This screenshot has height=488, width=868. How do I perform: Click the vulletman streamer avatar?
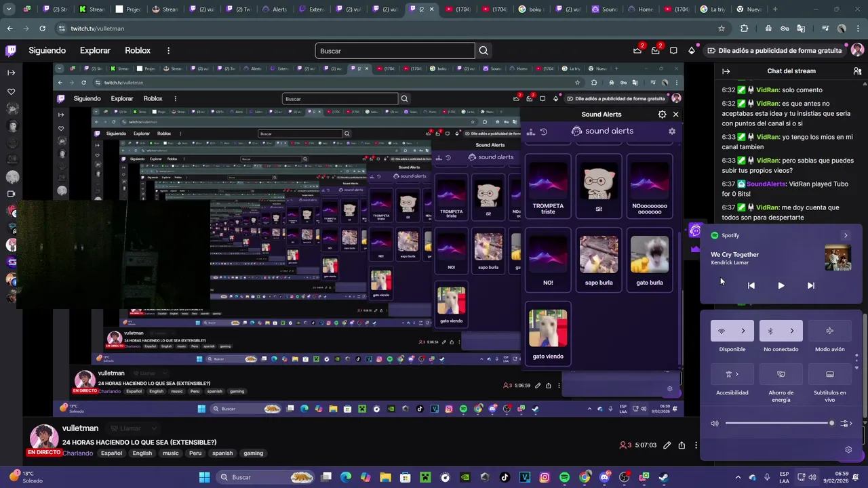pyautogui.click(x=43, y=439)
